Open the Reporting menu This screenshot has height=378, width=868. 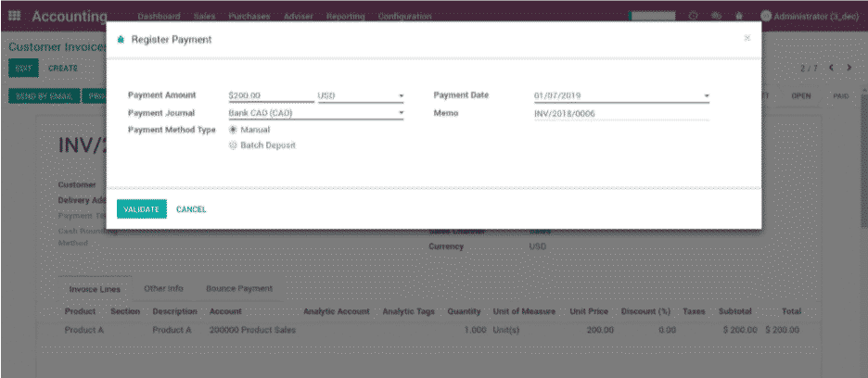pos(345,17)
